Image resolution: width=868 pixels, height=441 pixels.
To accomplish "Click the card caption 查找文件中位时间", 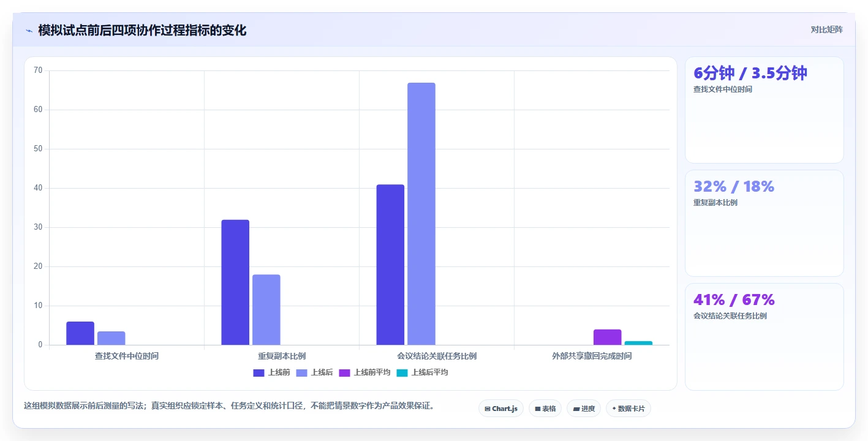I will (x=723, y=89).
